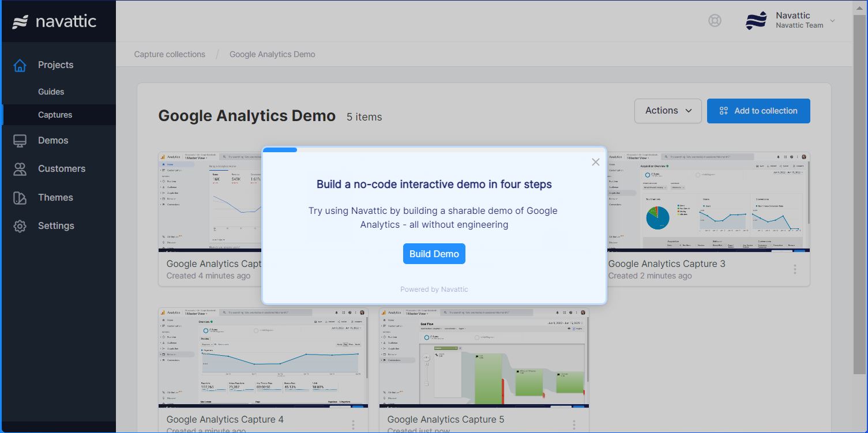This screenshot has height=433, width=868.
Task: Dismiss the Build Demo dialog with the X
Action: tap(595, 162)
